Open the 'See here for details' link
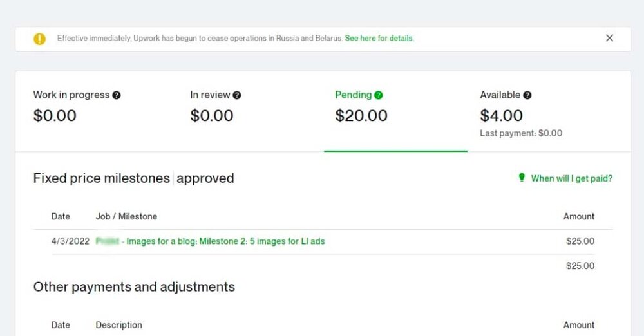Screen dimensions: 644x336 pos(379,38)
